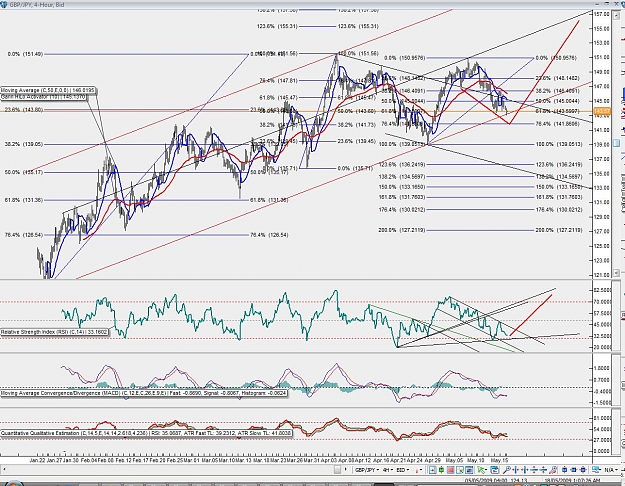
Task: Click the vertical scrollbar thumb near 139.00
Action: coord(616,143)
